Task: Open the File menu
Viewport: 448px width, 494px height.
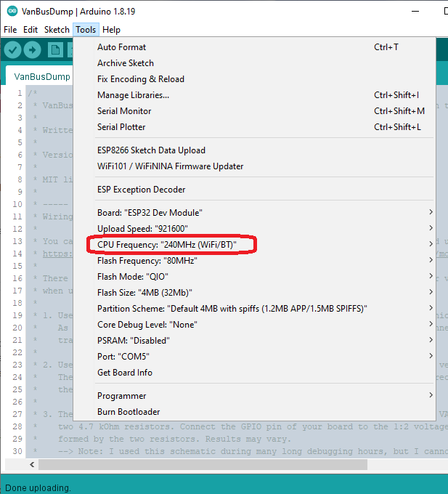Action: (10, 30)
